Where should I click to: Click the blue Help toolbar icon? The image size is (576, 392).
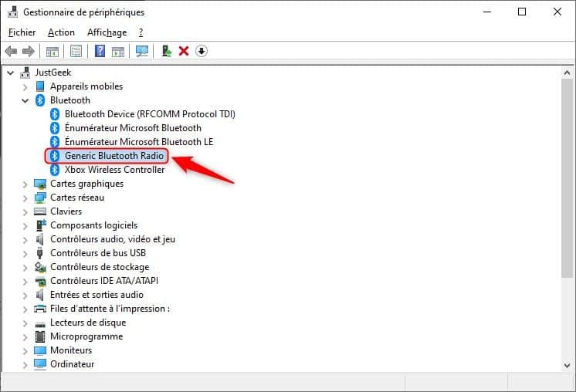point(100,51)
